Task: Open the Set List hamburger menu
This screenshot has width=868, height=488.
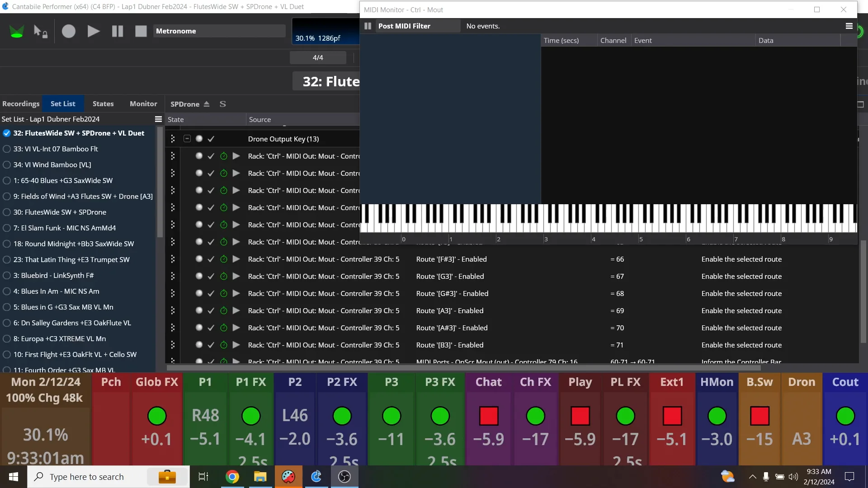Action: pos(158,119)
